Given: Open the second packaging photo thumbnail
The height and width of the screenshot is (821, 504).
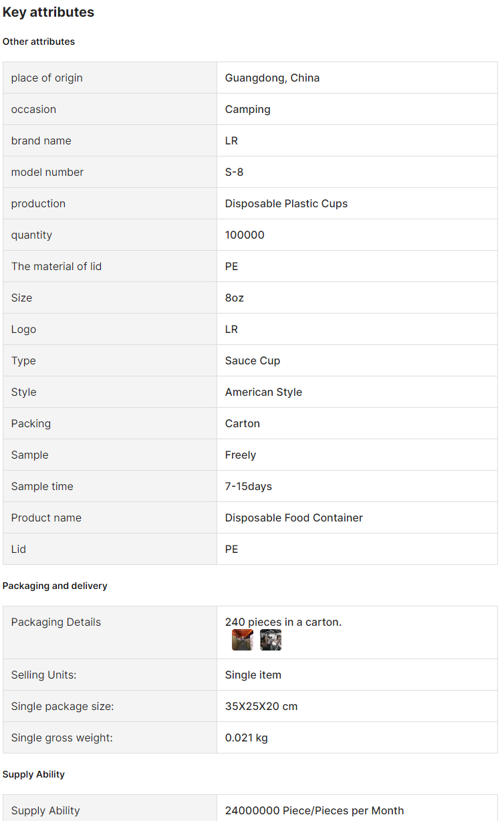Looking at the screenshot, I should tap(271, 640).
